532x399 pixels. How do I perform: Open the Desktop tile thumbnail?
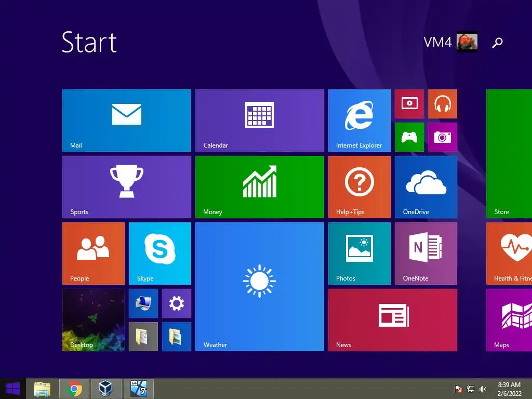(x=94, y=320)
